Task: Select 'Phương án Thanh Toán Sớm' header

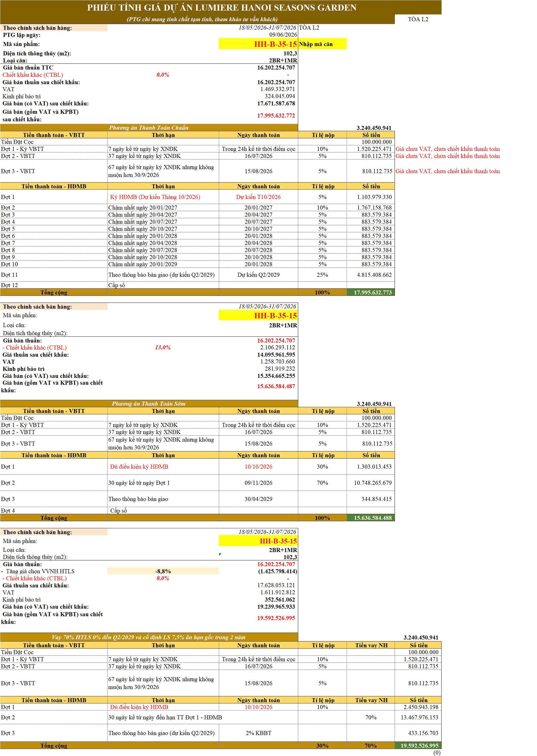Action: click(149, 404)
